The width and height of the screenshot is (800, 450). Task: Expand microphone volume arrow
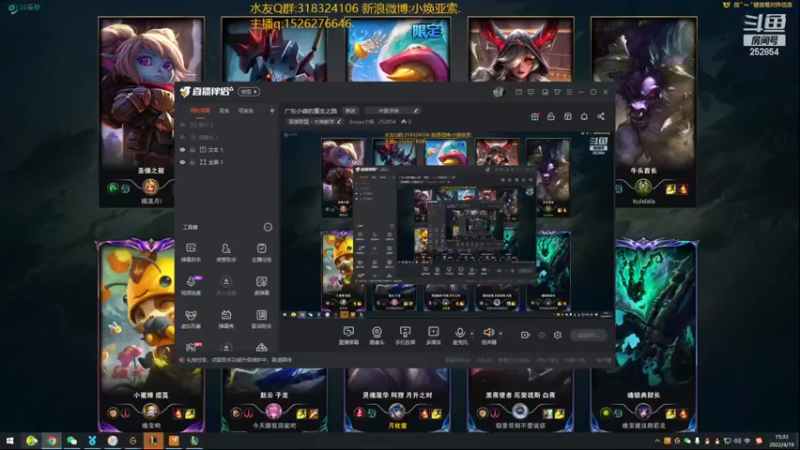click(471, 334)
